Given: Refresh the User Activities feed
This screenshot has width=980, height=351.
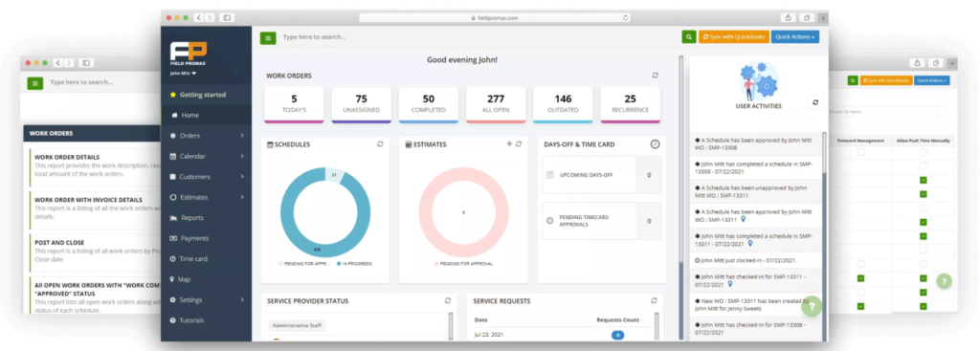Looking at the screenshot, I should (x=815, y=102).
